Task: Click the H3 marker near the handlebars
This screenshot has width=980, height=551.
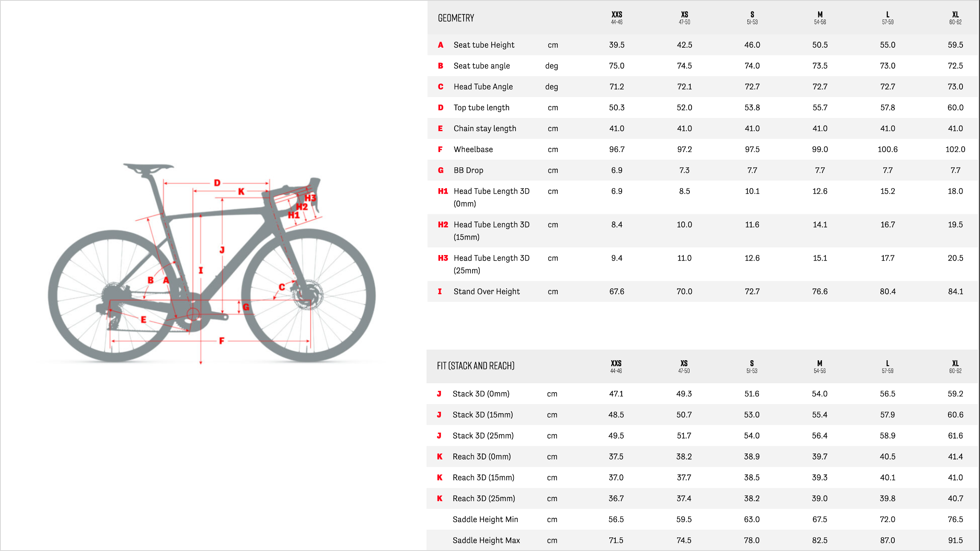Action: coord(310,198)
